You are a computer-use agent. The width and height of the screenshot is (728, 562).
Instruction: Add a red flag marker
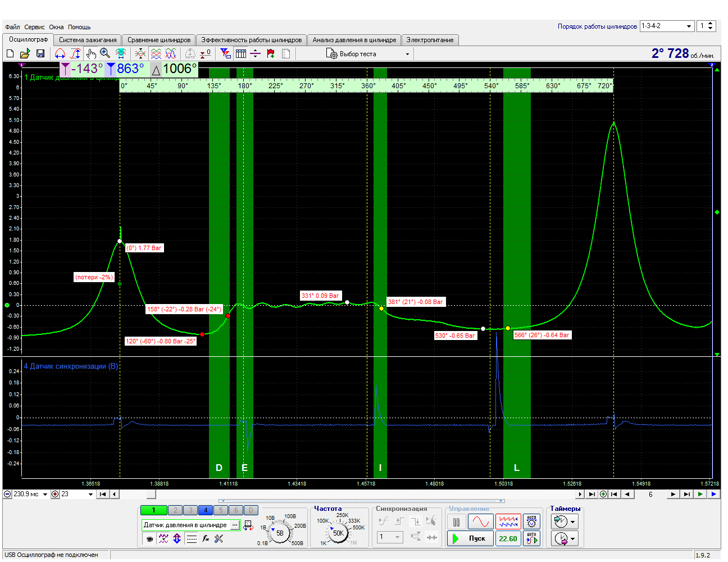(271, 53)
